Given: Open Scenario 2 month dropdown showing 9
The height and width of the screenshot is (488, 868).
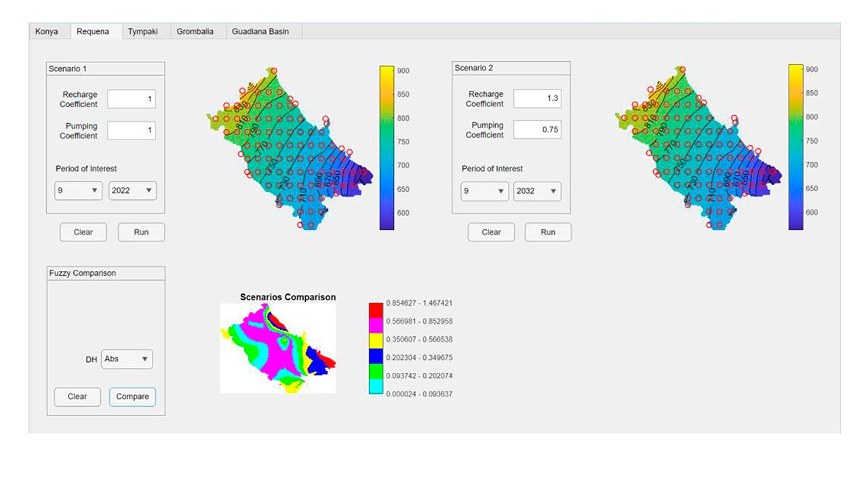Looking at the screenshot, I should (x=484, y=190).
